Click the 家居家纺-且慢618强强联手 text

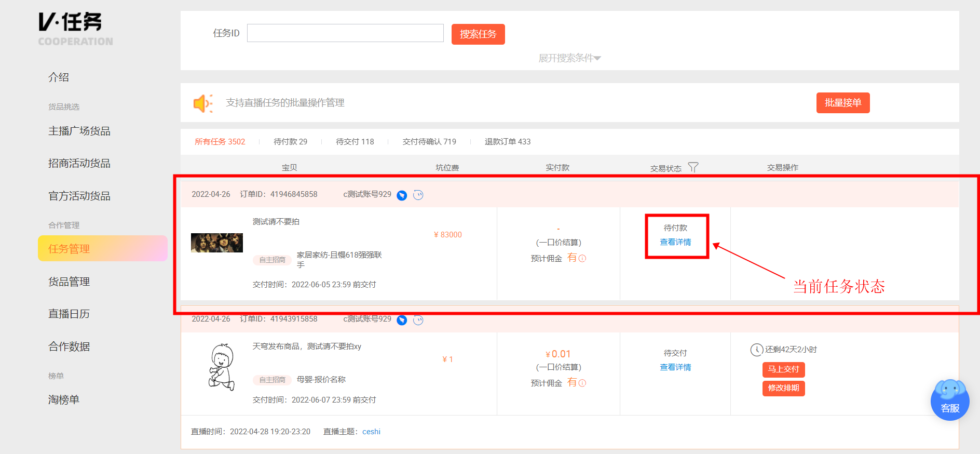tap(339, 260)
